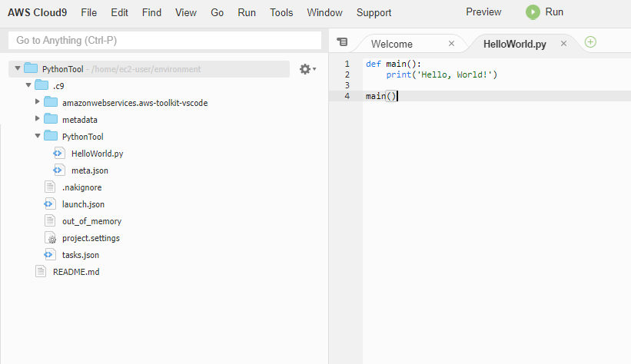Open the file tree settings gear
Viewport: 631px width, 364px height.
point(307,69)
